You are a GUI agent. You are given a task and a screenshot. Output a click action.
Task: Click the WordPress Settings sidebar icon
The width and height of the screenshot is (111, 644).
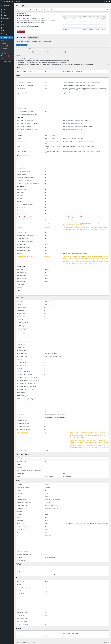[x=1, y=34]
